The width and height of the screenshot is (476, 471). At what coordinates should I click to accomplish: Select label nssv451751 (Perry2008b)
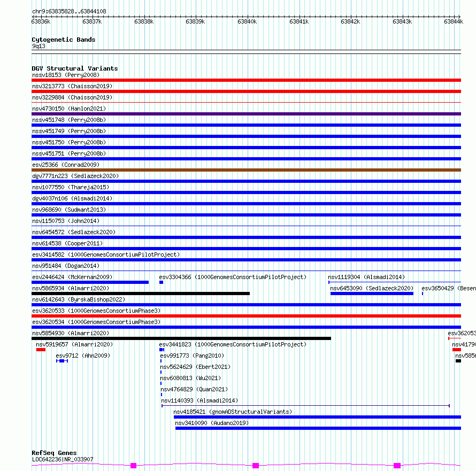coord(69,153)
